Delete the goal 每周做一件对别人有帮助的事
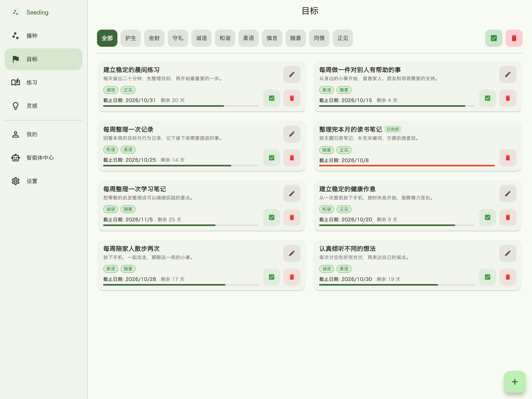Image resolution: width=532 pixels, height=399 pixels. click(507, 98)
